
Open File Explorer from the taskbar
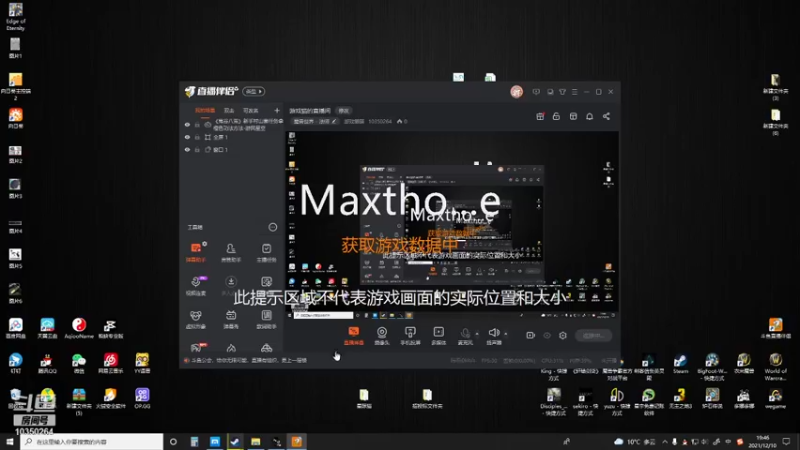[x=256, y=441]
